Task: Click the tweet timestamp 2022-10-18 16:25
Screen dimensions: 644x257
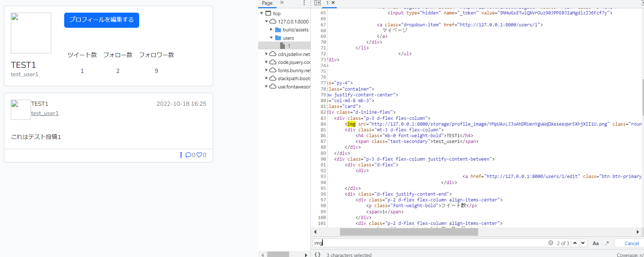Action: pos(181,104)
